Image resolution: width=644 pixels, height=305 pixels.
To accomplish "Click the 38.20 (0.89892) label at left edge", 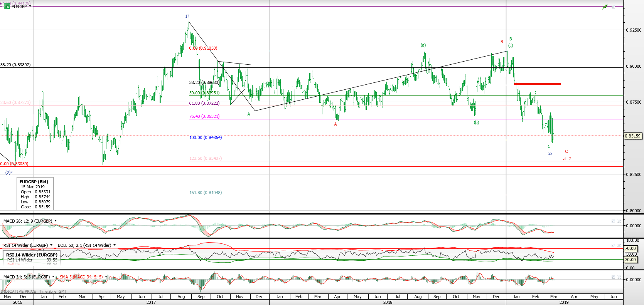I will (15, 65).
